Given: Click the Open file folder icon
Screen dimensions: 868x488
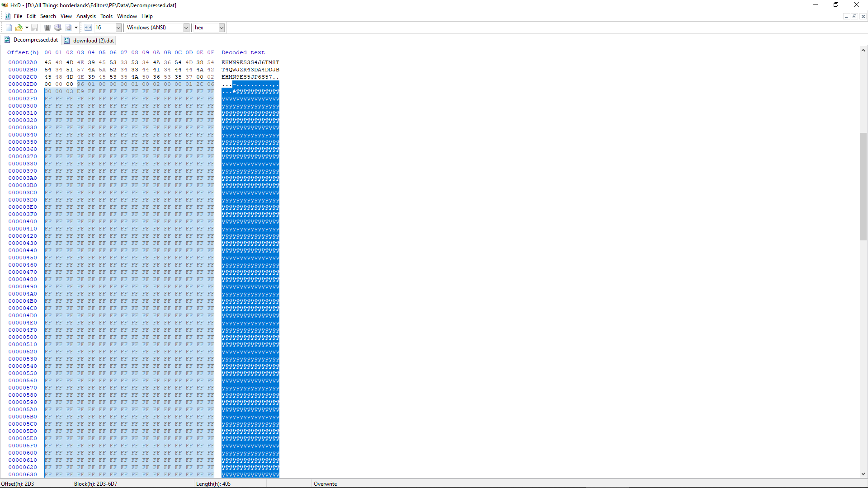Looking at the screenshot, I should tap(19, 28).
